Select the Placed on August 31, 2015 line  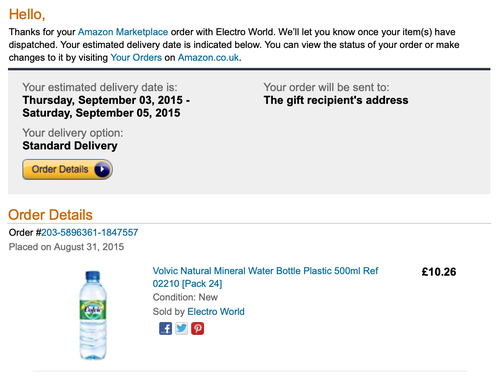point(66,247)
